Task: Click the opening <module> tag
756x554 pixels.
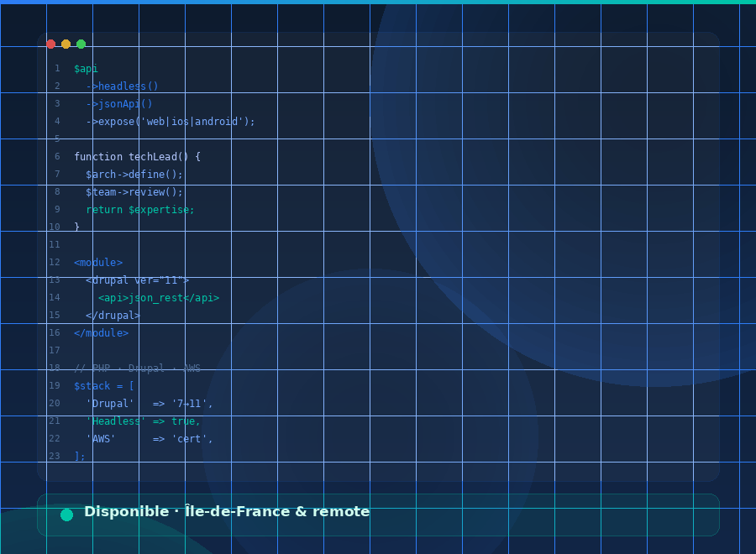Action: 98,263
